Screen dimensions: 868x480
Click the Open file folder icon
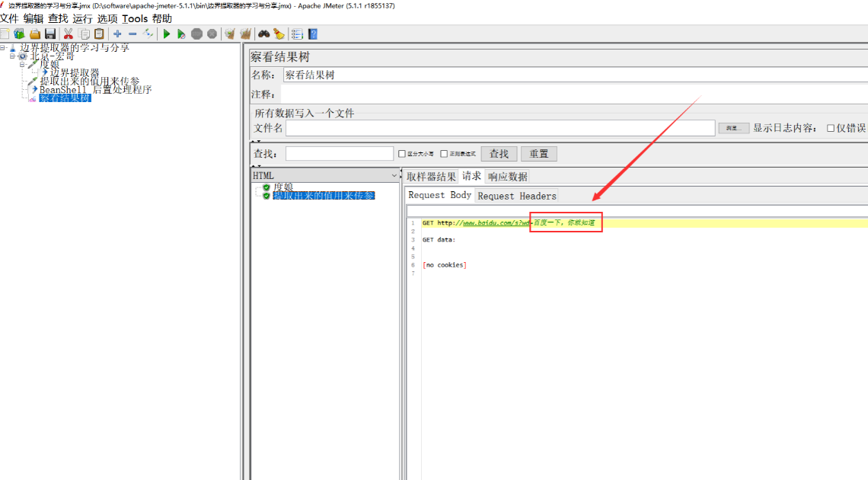(x=35, y=34)
